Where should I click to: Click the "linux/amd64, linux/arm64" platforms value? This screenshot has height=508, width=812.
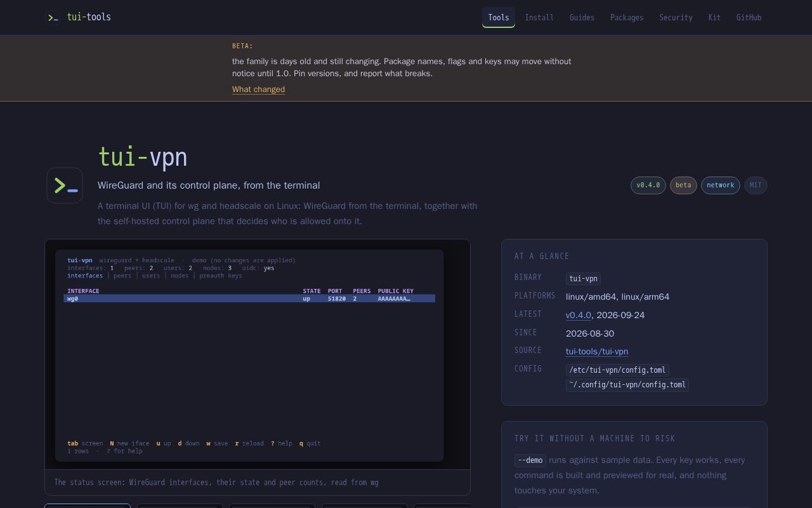click(617, 297)
